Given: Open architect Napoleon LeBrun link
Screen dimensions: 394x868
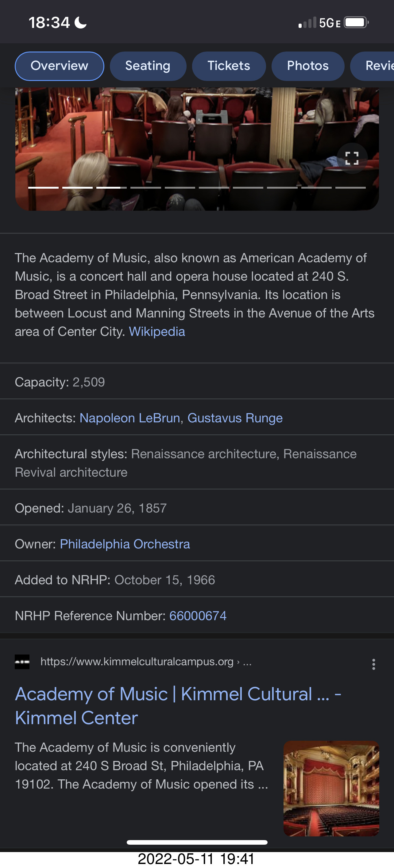Looking at the screenshot, I should coord(129,418).
